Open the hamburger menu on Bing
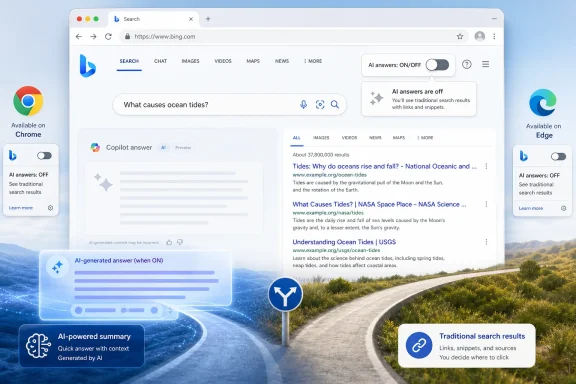The width and height of the screenshot is (576, 384). pyautogui.click(x=485, y=64)
